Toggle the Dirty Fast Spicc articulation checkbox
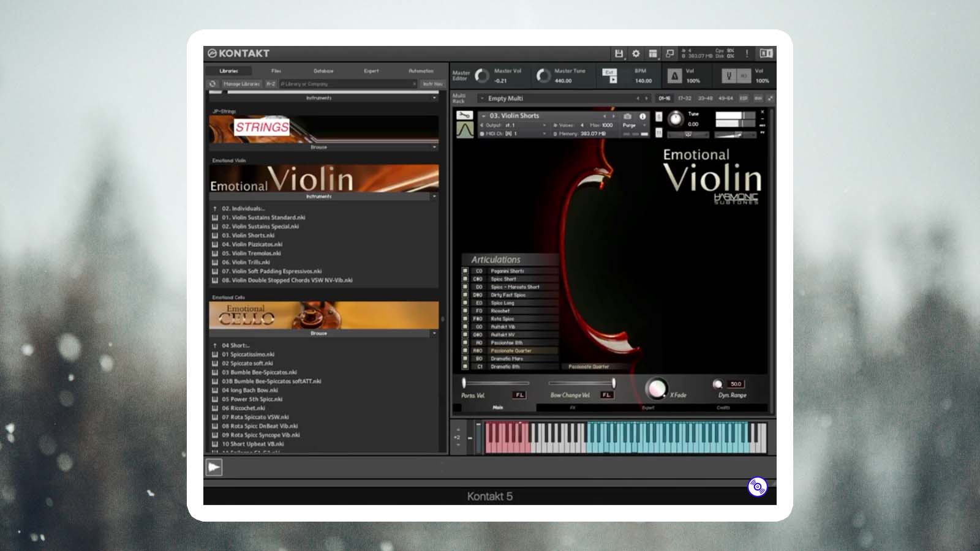Image resolution: width=980 pixels, height=551 pixels. click(x=465, y=294)
